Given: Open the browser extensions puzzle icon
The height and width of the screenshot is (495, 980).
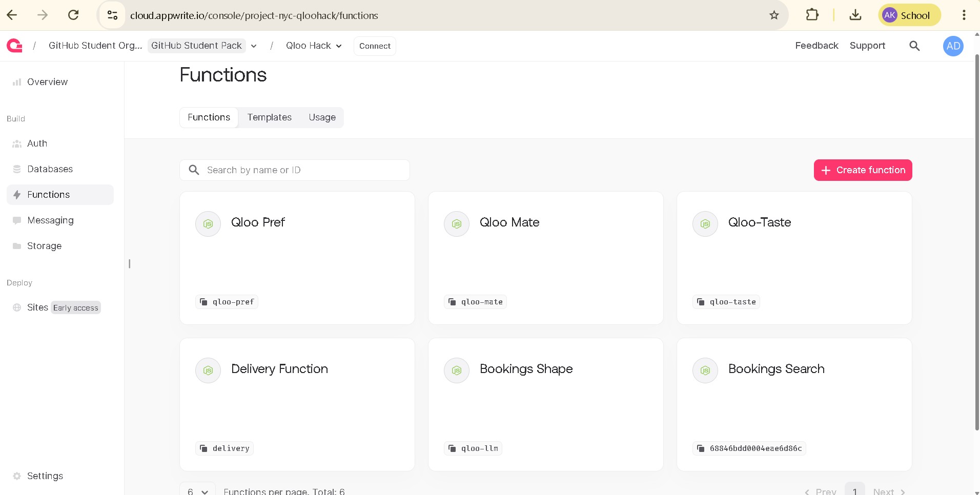Looking at the screenshot, I should point(812,15).
